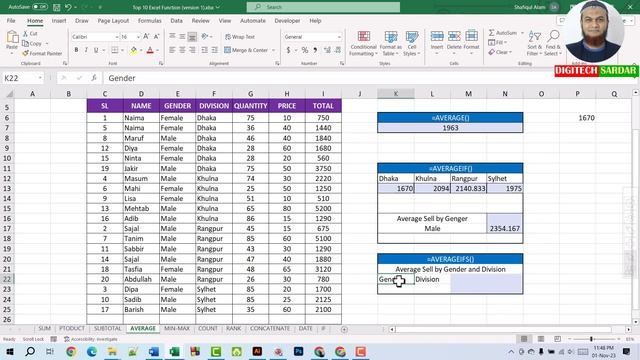Apply Accounting dollar number format
Screen dimensions: 640x360
click(x=288, y=50)
